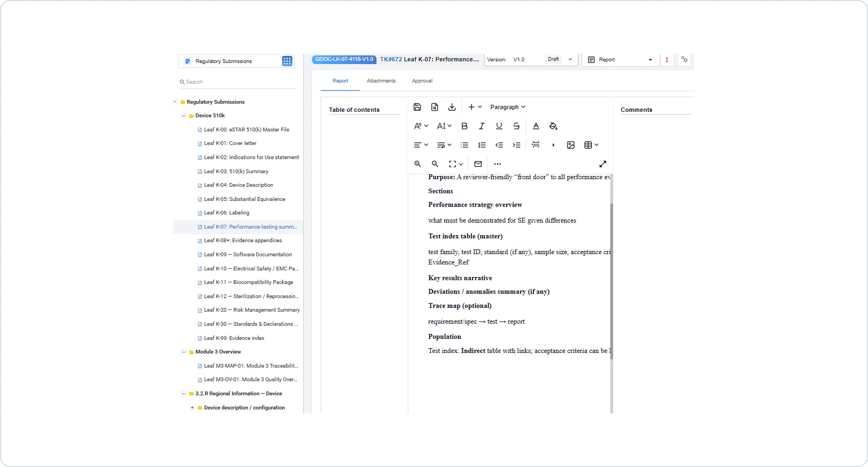Image resolution: width=868 pixels, height=467 pixels.
Task: Select Leaf K-07: Performance testing summary
Action: tap(250, 227)
